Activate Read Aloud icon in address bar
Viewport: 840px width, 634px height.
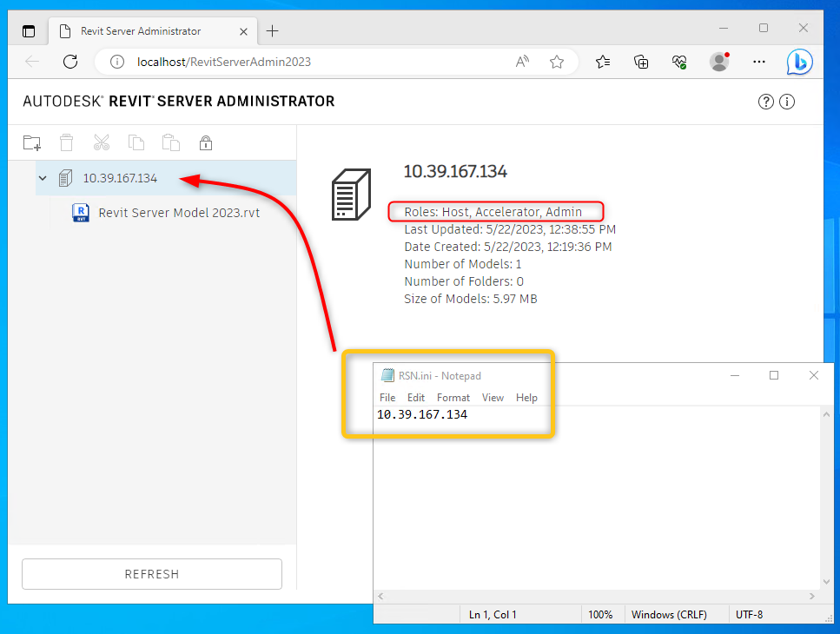(x=522, y=63)
